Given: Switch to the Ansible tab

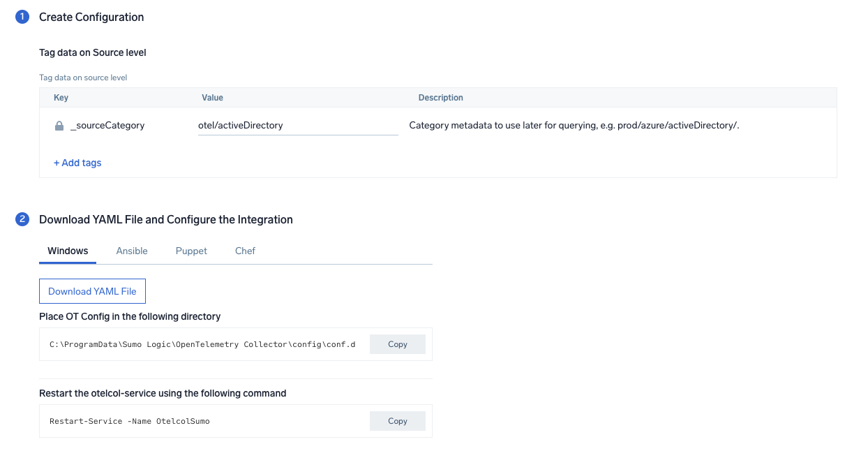Looking at the screenshot, I should 132,251.
